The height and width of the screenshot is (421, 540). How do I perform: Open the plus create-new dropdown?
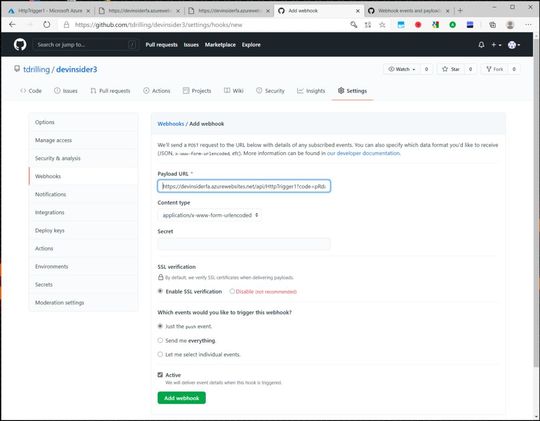496,45
